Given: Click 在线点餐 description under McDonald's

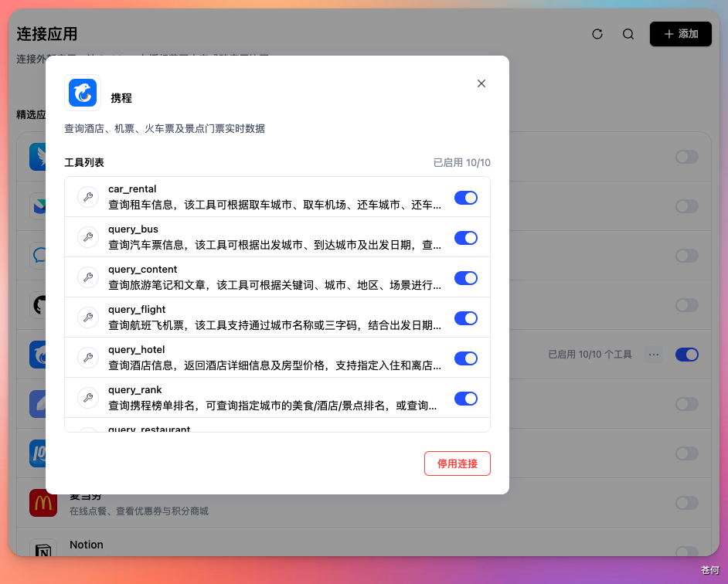Looking at the screenshot, I should pyautogui.click(x=139, y=511).
